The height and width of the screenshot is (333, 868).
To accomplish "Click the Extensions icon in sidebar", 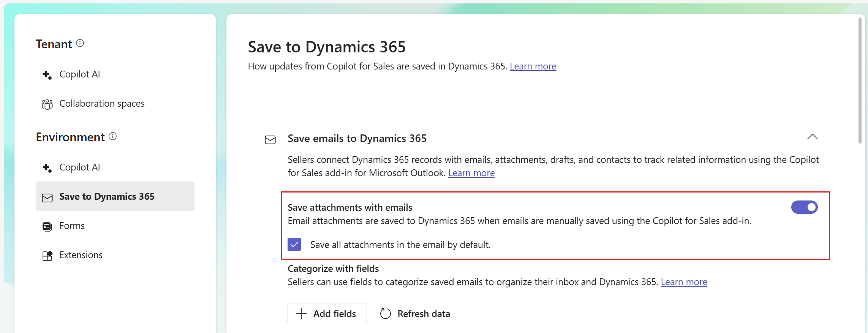I will point(47,256).
